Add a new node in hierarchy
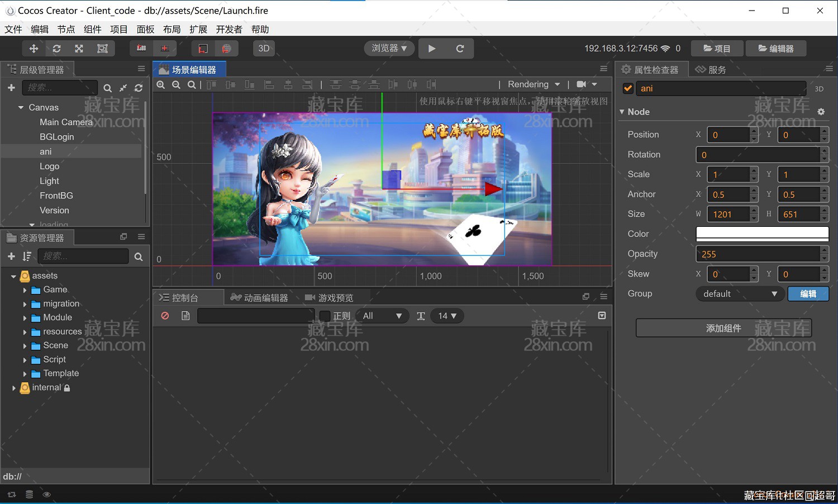838x504 pixels. pos(11,88)
